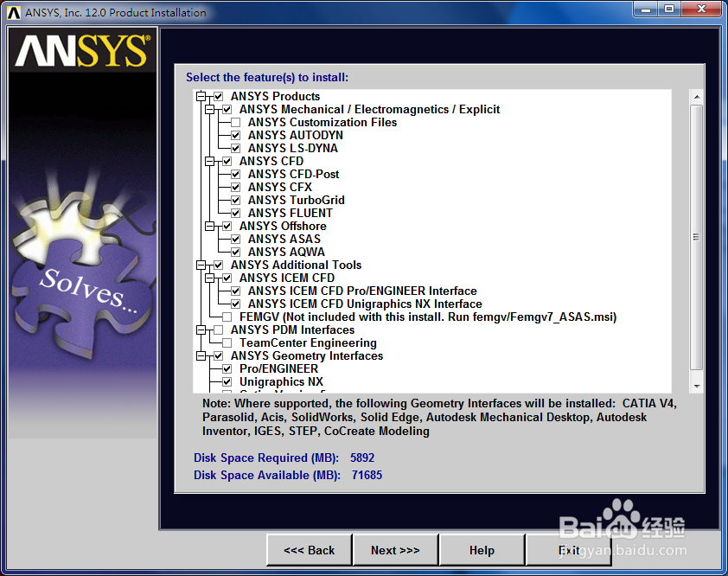Viewport: 728px width, 576px height.
Task: Collapse the ANSYS Products tree node
Action: click(201, 97)
